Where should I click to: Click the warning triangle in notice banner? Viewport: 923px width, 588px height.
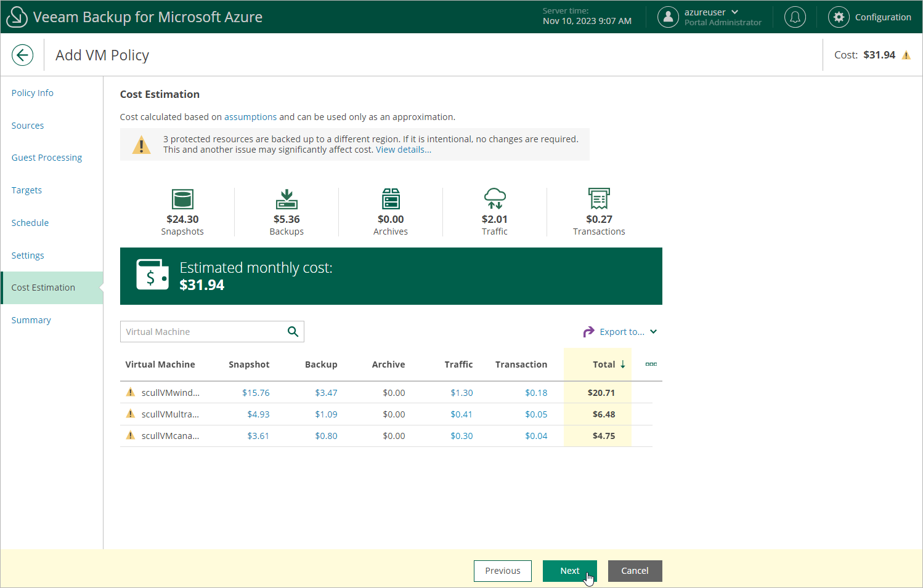tap(142, 145)
